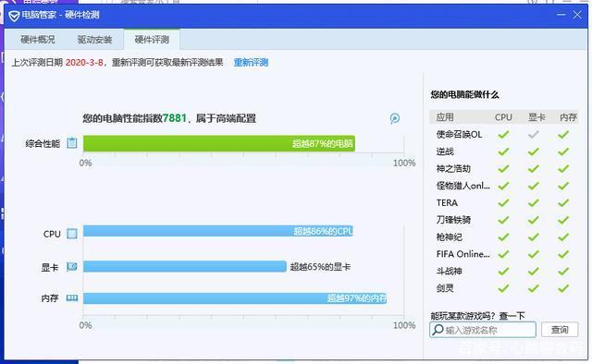The image size is (592, 364).
Task: Click the 刀锋铁骑 game name
Action: click(453, 220)
